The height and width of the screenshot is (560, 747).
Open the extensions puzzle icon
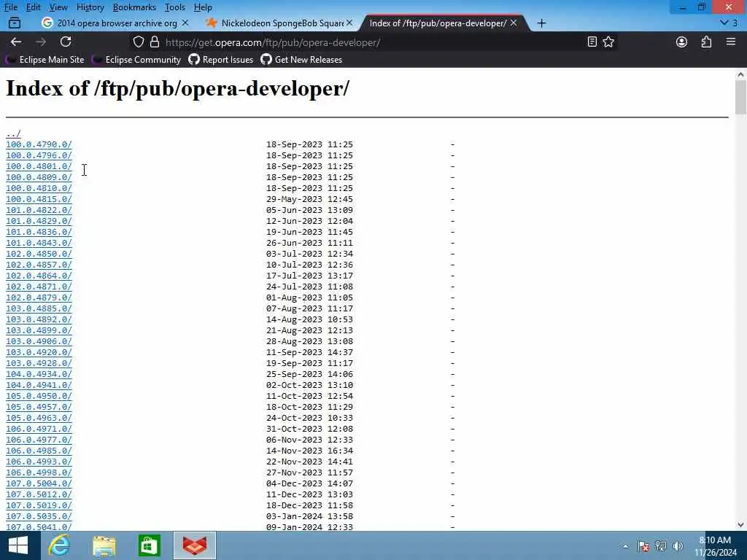(x=706, y=42)
